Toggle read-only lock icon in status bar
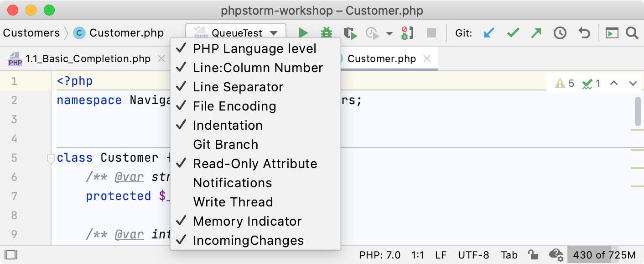 coord(532,255)
